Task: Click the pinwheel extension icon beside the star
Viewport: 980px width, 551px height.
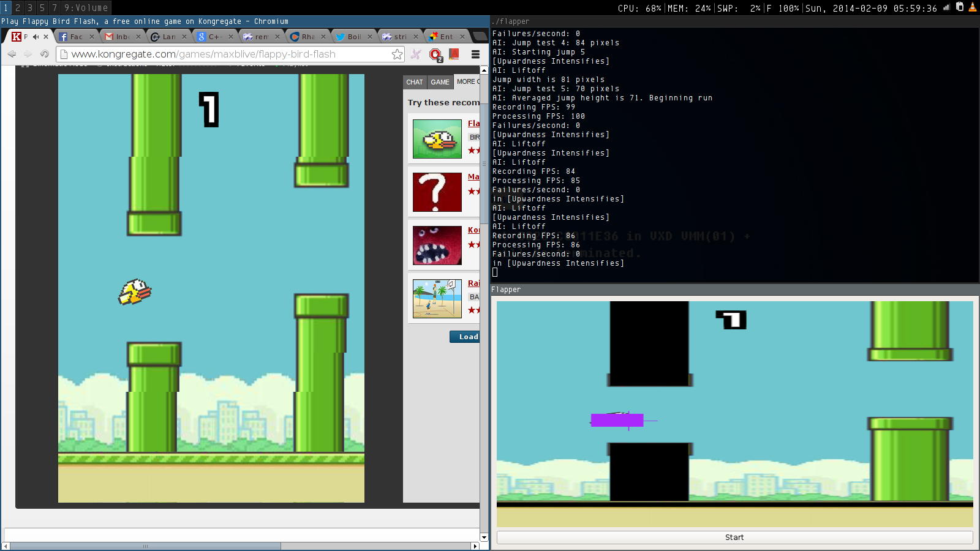Action: (416, 54)
